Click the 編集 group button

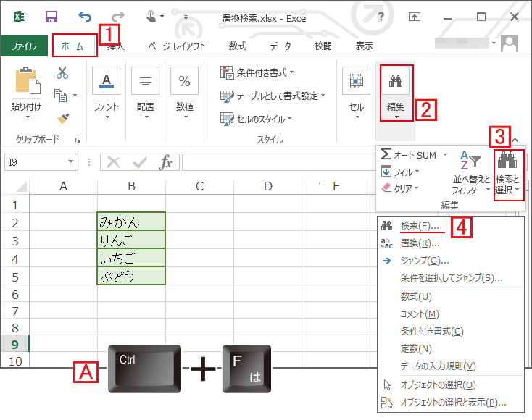(395, 93)
